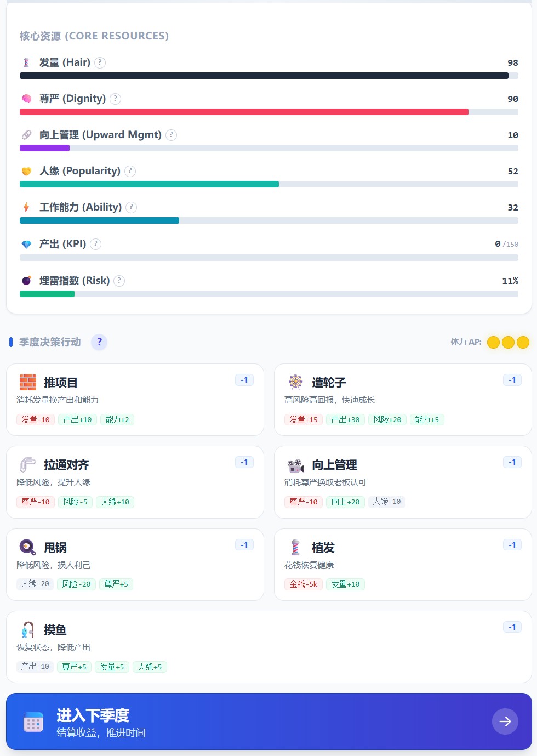Select the 向上管理 action card
The image size is (537, 756).
click(x=402, y=481)
